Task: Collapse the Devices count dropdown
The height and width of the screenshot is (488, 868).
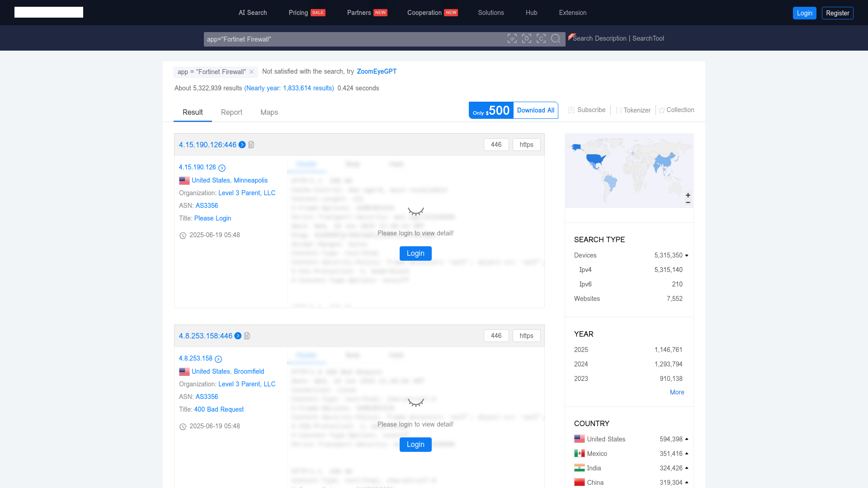Action: click(x=687, y=256)
